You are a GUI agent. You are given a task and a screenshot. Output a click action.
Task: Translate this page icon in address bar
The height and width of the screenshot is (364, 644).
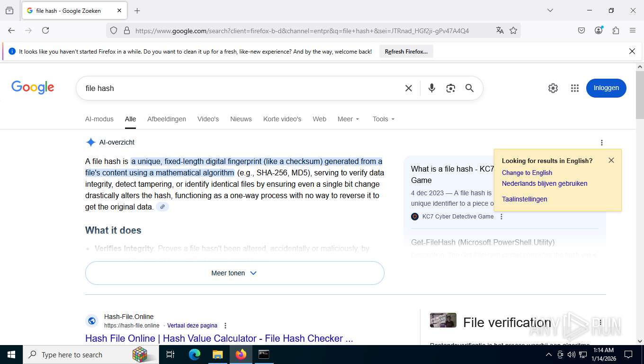point(500,30)
